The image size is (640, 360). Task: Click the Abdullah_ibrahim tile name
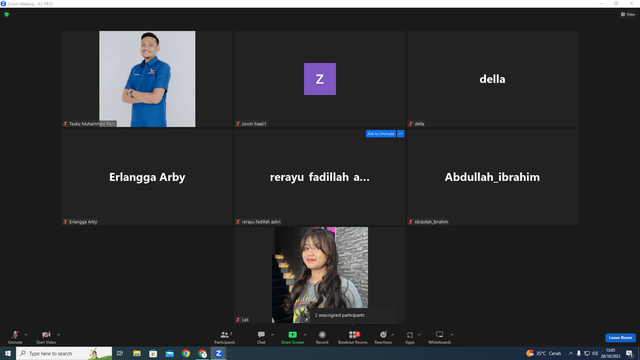pyautogui.click(x=492, y=177)
